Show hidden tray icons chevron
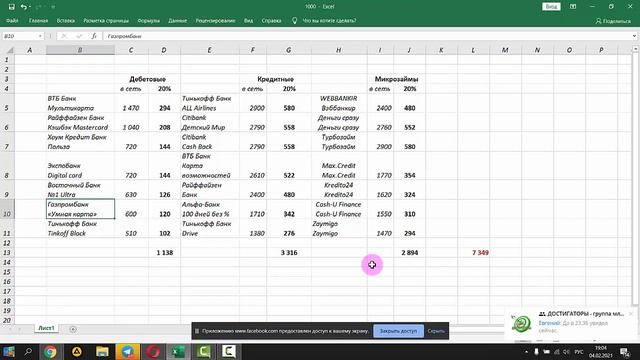Viewport: 640px width, 360px height. click(526, 352)
